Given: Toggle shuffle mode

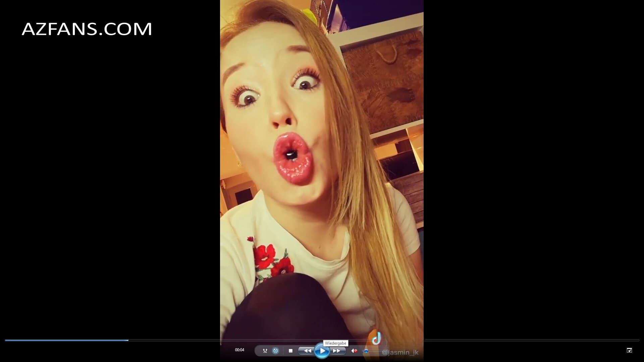Looking at the screenshot, I should (x=265, y=351).
